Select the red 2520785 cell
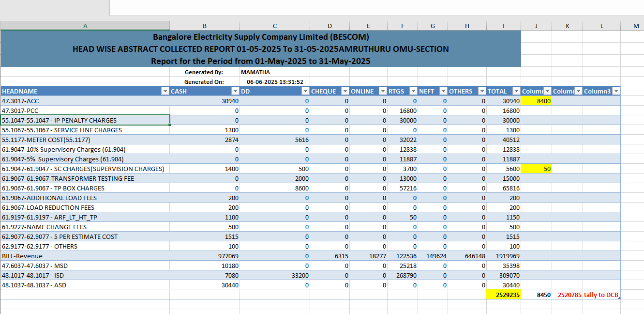The image size is (644, 314). point(567,295)
